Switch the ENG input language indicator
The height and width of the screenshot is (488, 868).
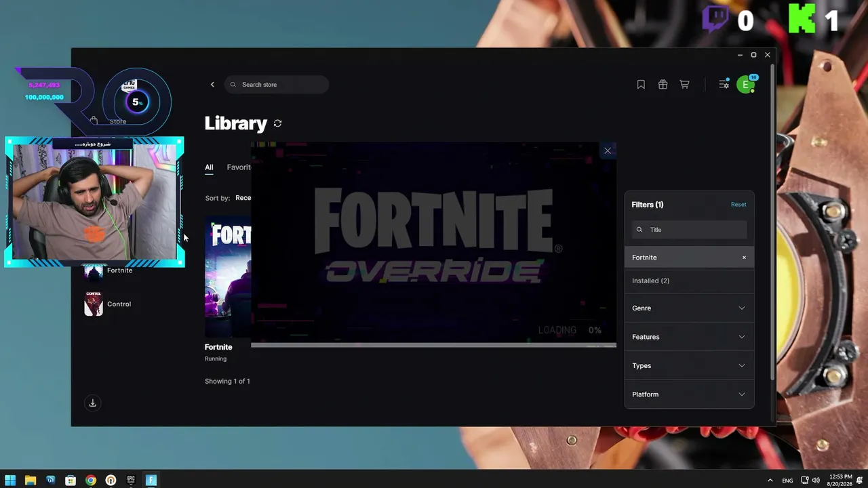[787, 481]
